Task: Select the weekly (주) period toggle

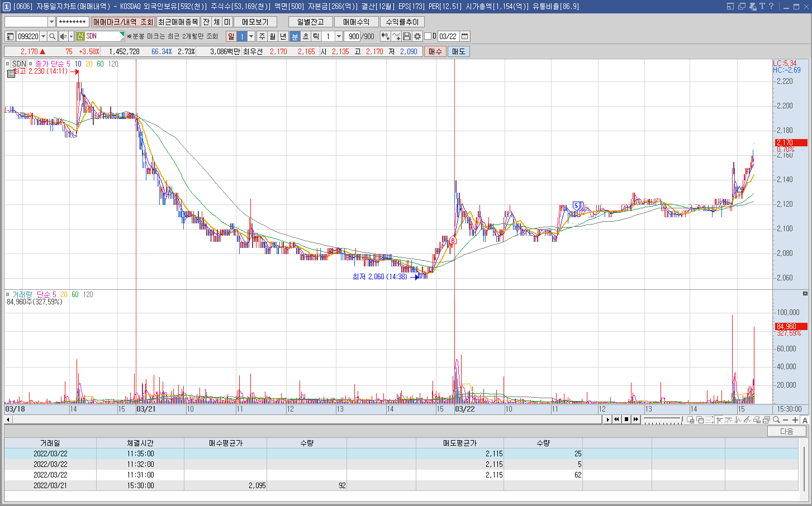Action: click(x=262, y=36)
